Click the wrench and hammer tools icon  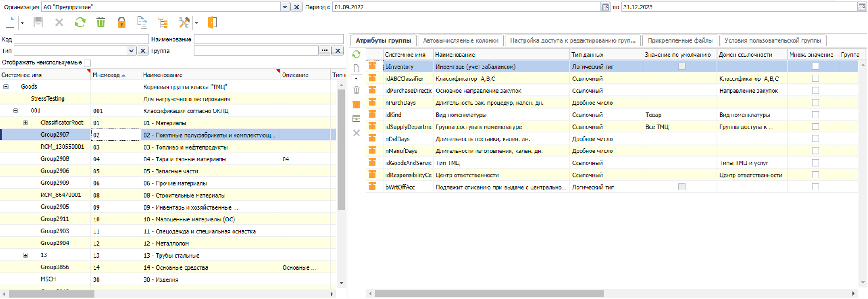point(184,23)
